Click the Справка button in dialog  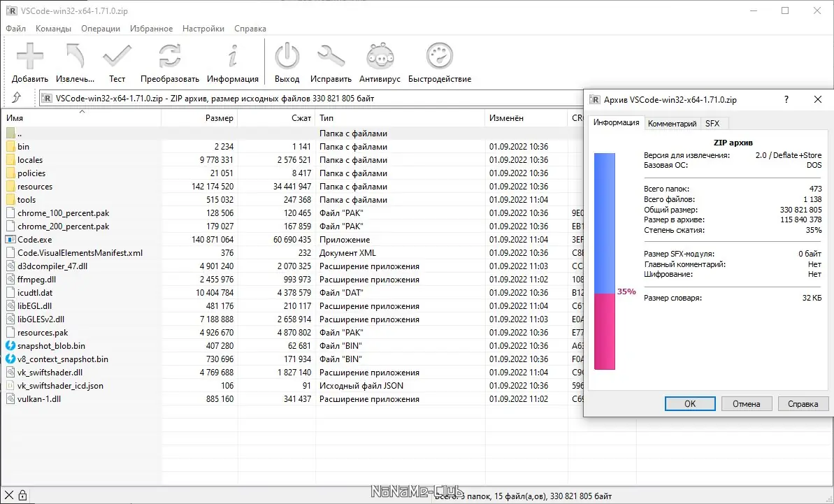pyautogui.click(x=803, y=403)
